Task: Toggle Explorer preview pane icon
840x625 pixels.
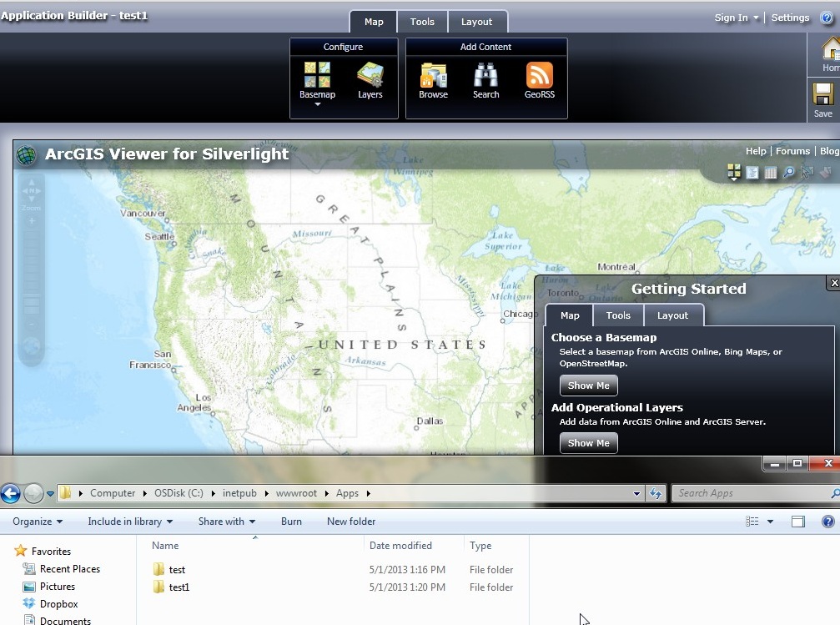Action: tap(798, 521)
